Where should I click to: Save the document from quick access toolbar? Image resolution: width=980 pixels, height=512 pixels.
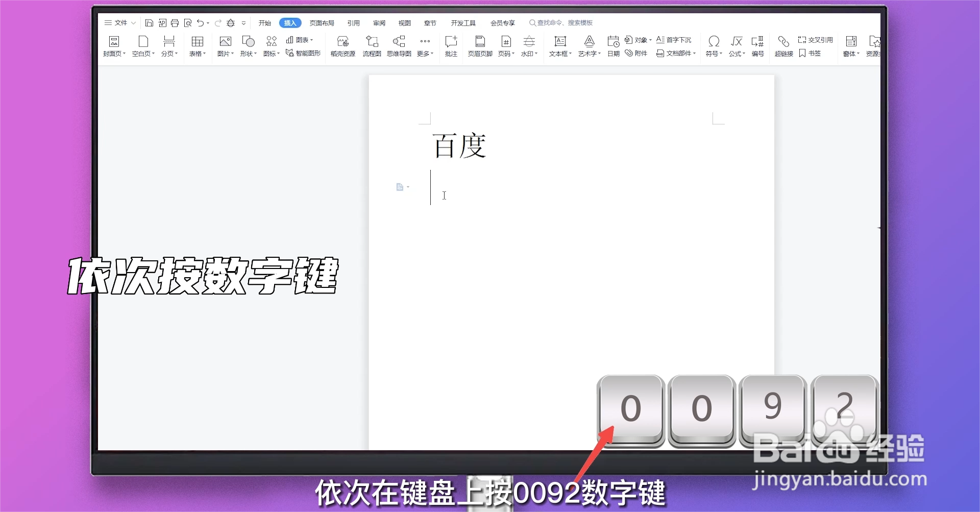point(150,23)
